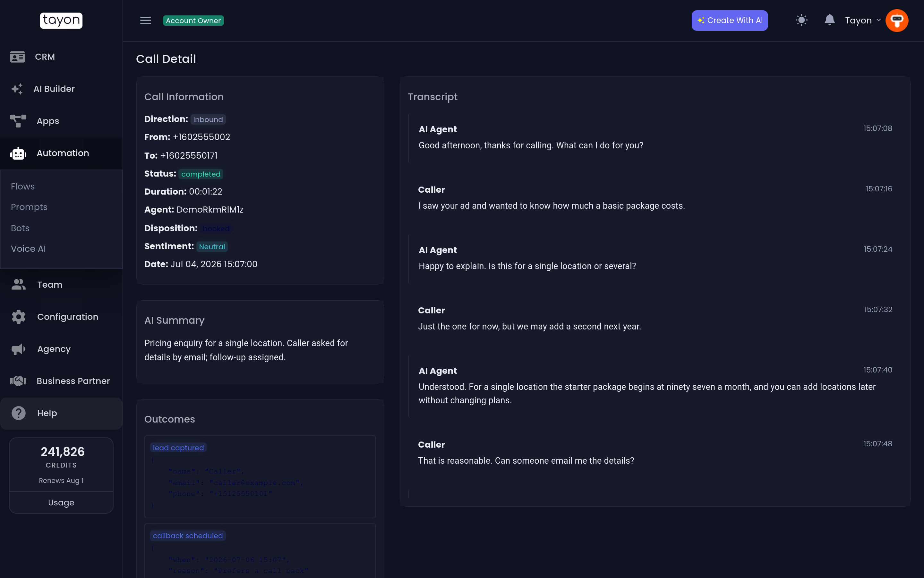The height and width of the screenshot is (578, 924).
Task: Click the Configuration gear icon
Action: point(18,317)
